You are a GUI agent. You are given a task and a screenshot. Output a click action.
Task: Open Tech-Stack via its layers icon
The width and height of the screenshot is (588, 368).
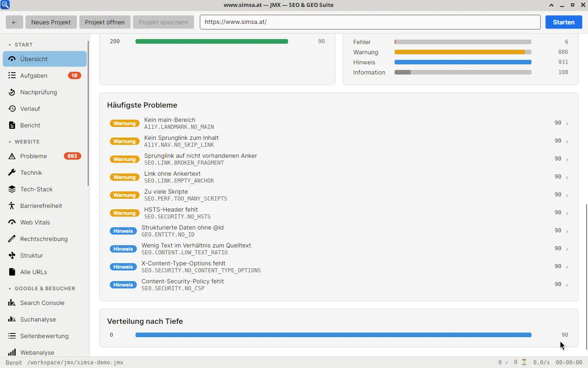12,189
